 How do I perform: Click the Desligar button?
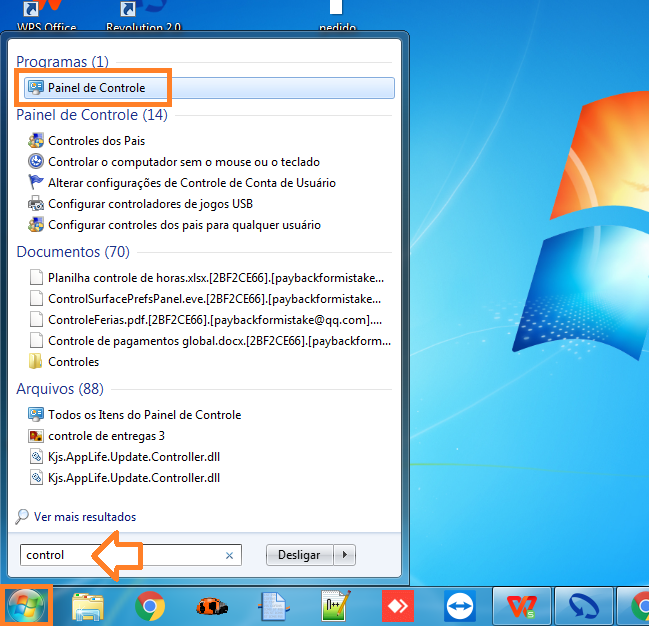[x=299, y=555]
